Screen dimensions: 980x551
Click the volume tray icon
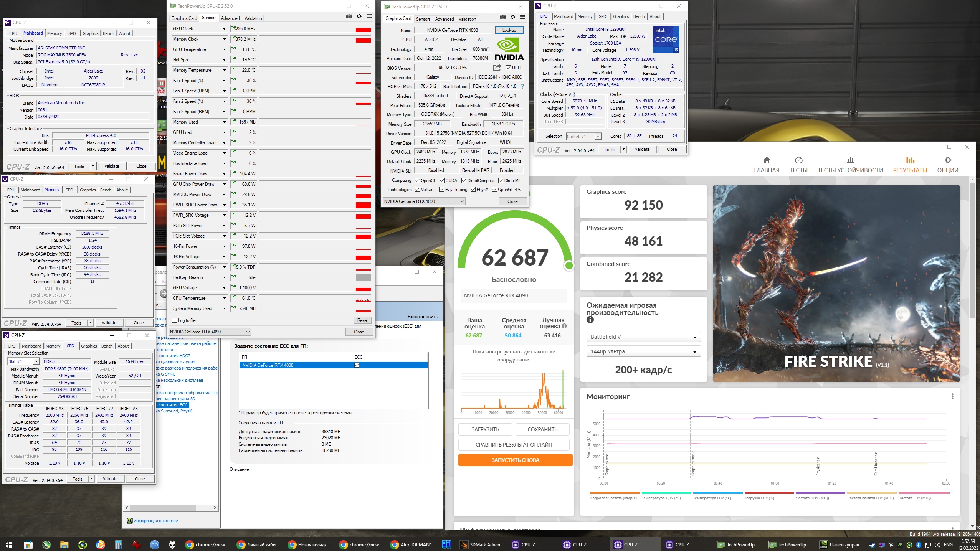937,545
